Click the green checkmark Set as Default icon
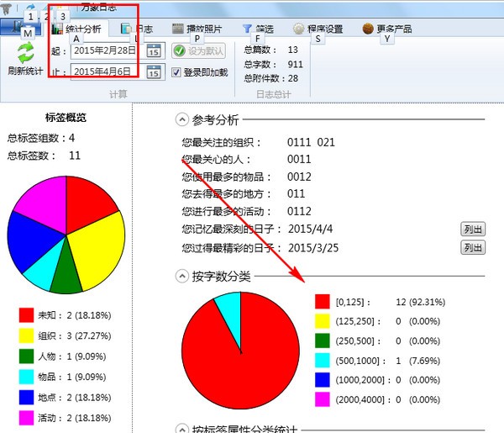504x433 pixels. pyautogui.click(x=180, y=50)
